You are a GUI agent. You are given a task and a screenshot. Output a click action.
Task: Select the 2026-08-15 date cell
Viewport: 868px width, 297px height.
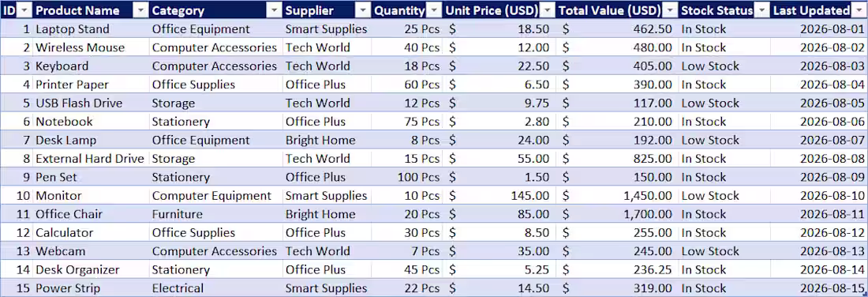[818, 288]
